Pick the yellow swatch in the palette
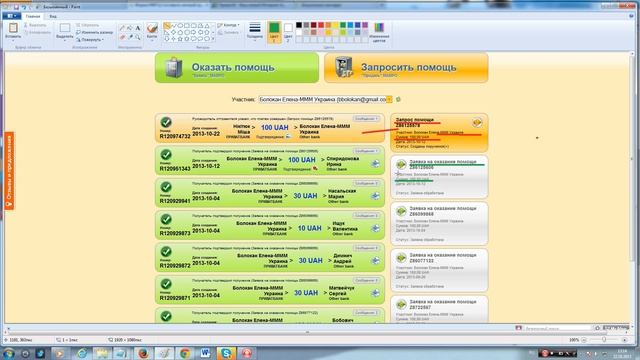 click(x=336, y=25)
